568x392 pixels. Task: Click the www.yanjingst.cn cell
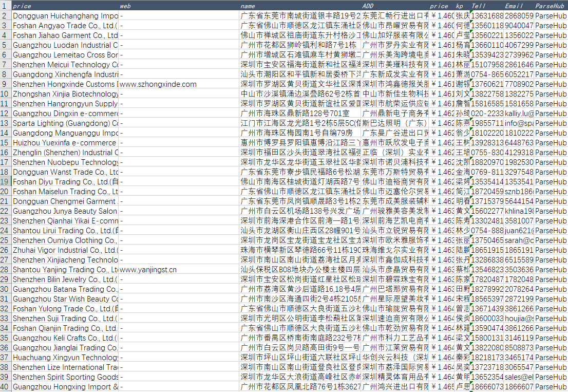tap(179, 270)
